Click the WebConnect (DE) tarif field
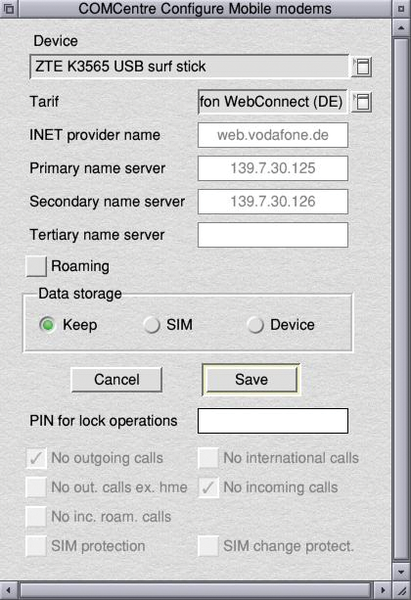This screenshot has width=411, height=600. (x=272, y=102)
